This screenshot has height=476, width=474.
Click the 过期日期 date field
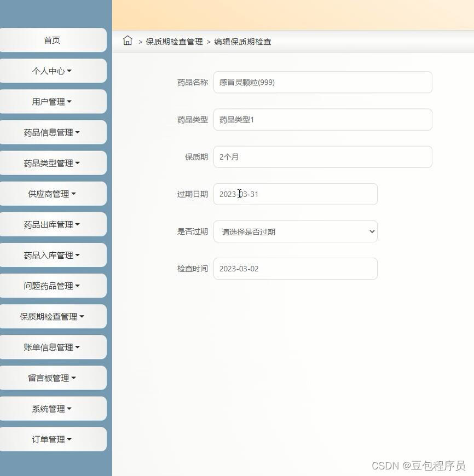pyautogui.click(x=295, y=194)
